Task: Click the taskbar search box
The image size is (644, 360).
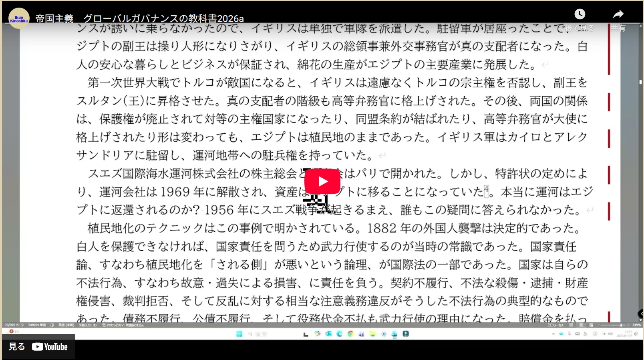Action: coord(258,334)
